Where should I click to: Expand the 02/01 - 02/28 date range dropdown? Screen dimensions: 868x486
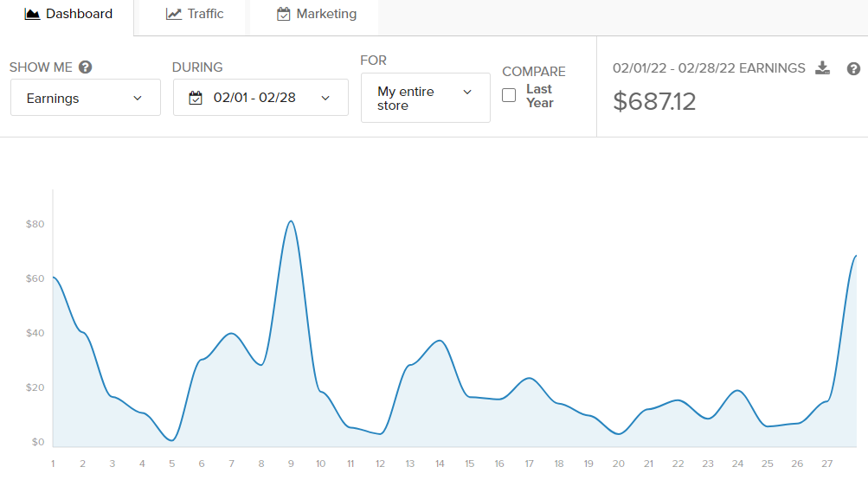pyautogui.click(x=260, y=98)
